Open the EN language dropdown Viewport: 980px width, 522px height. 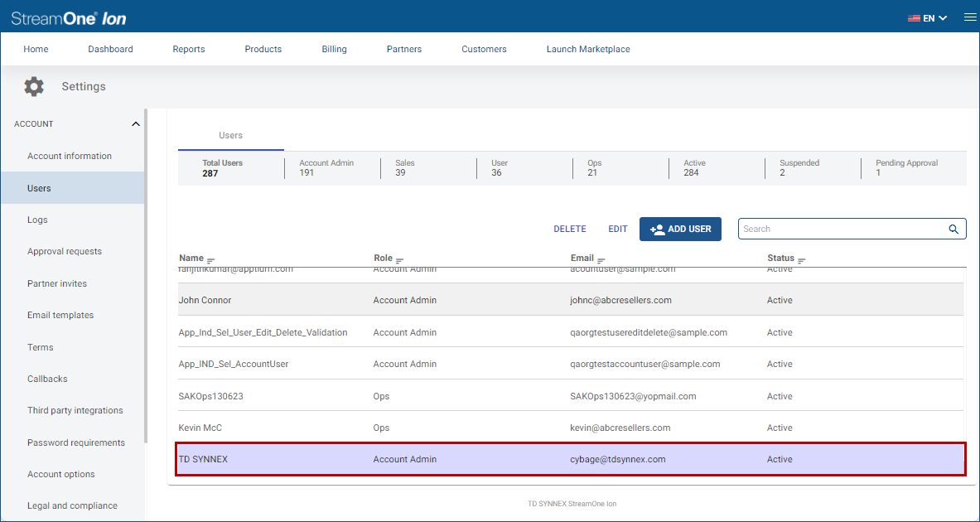tap(935, 18)
